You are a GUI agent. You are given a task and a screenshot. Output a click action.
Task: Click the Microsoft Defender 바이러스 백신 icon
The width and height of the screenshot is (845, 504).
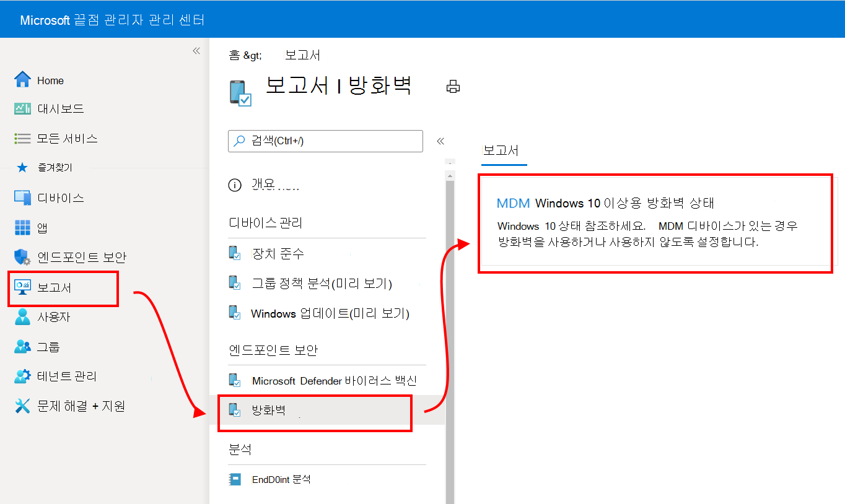(235, 380)
